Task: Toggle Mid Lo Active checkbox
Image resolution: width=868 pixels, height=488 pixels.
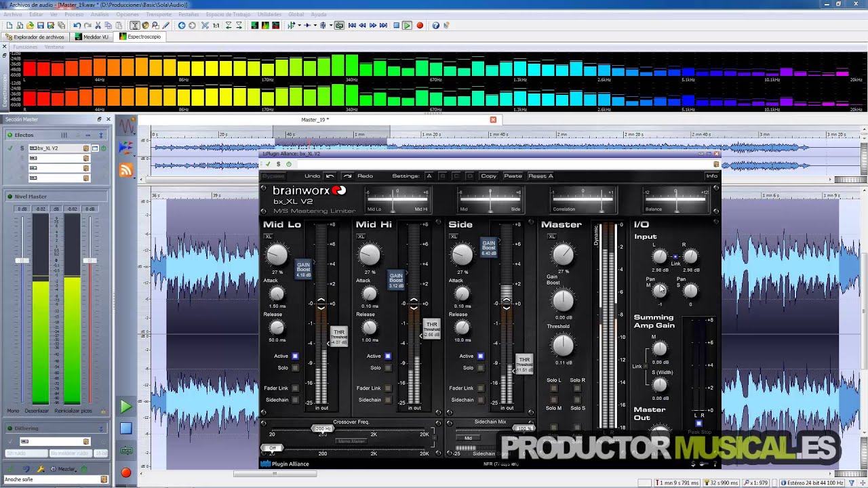Action: point(295,356)
